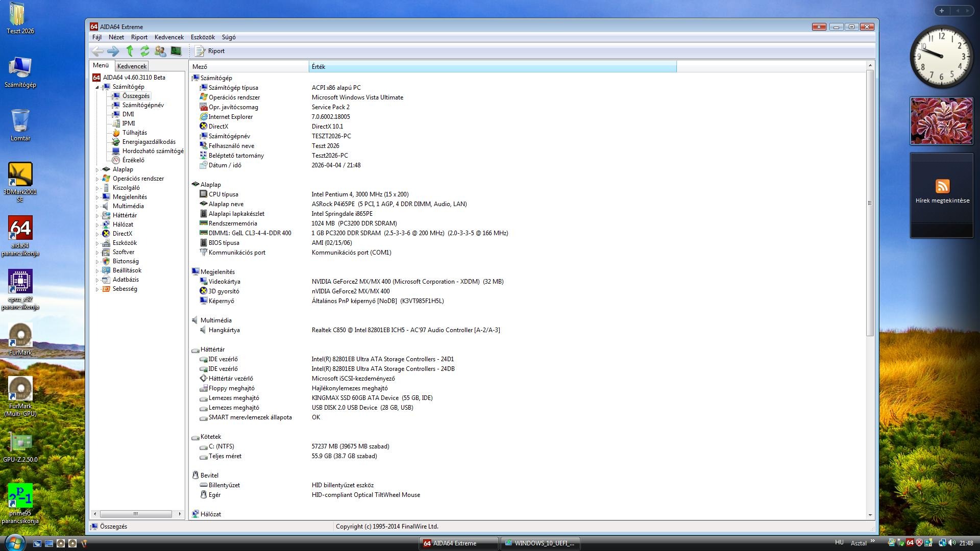Select Túlhajtás in the tree

(134, 133)
